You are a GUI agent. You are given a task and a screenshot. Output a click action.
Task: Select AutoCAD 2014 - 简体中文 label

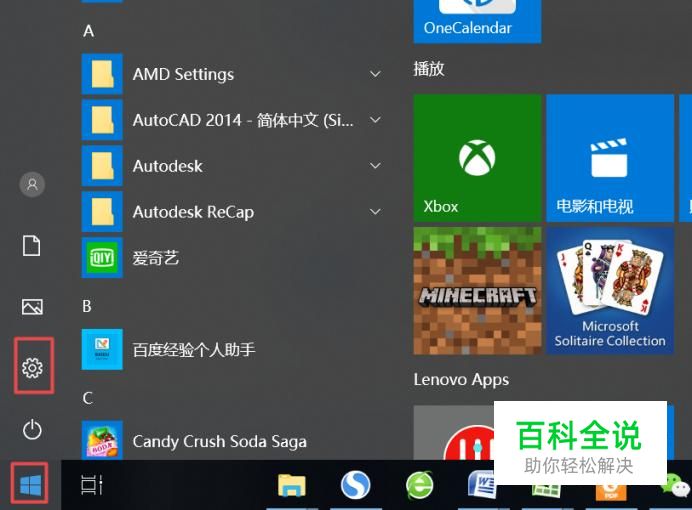(243, 120)
